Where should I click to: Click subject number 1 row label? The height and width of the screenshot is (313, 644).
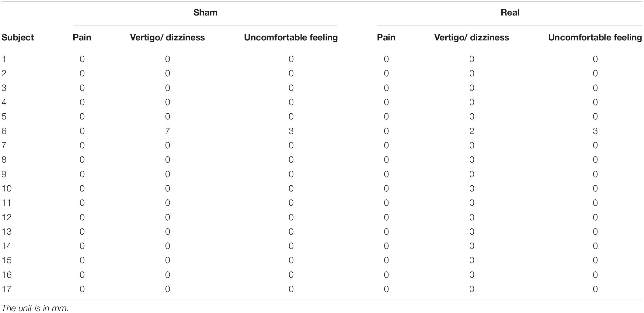(x=4, y=59)
